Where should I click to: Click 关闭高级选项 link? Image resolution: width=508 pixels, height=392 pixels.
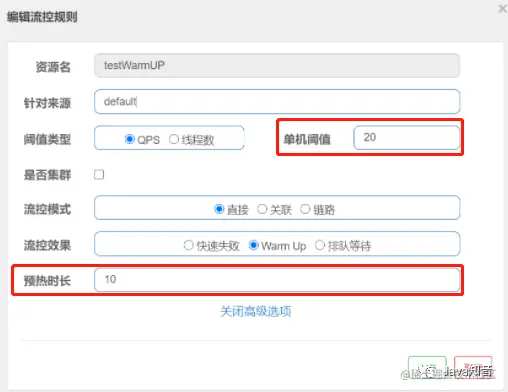click(256, 311)
